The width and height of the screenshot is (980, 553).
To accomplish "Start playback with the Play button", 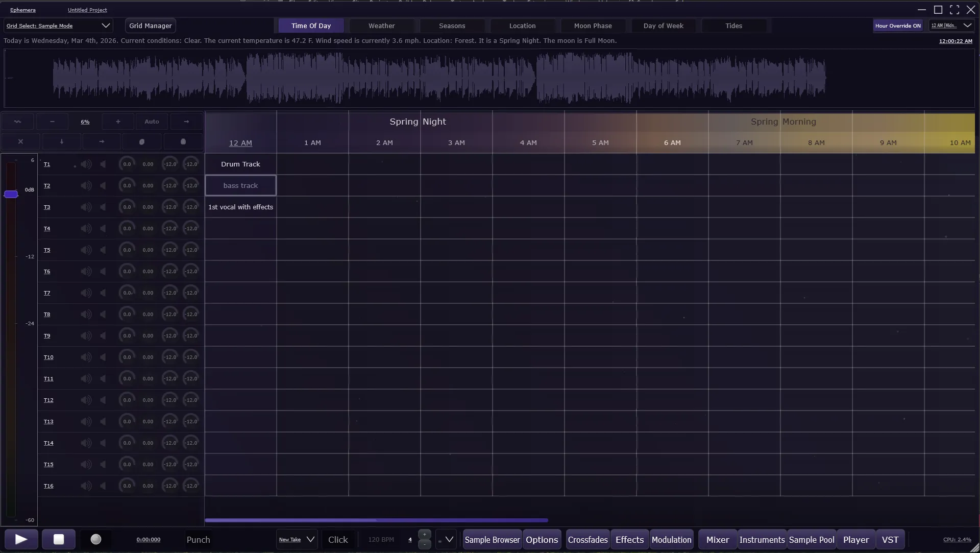I will 21,539.
